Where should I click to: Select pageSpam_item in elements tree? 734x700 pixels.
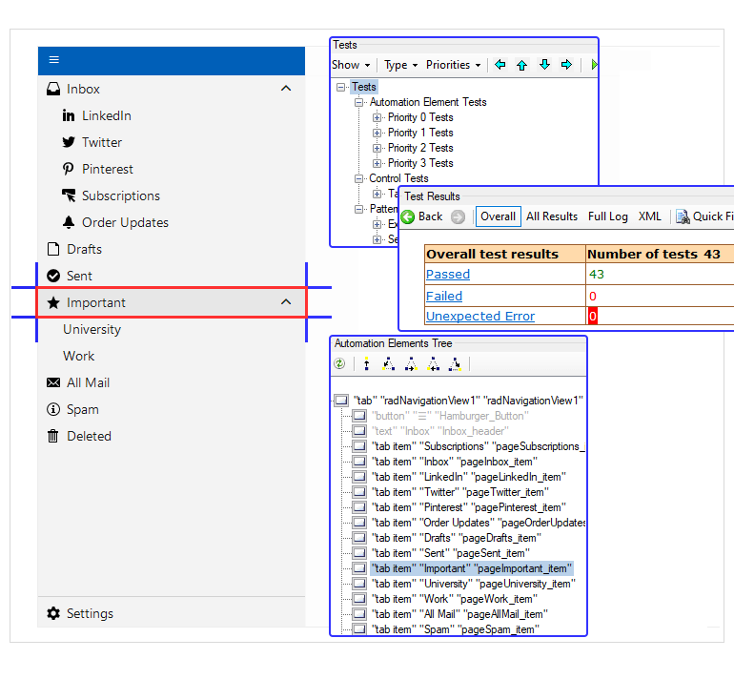[x=455, y=629]
